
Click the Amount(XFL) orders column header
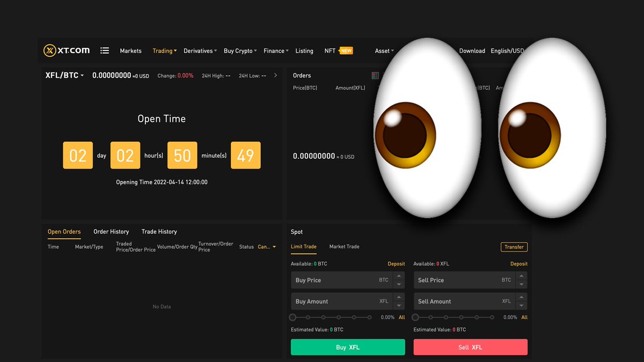point(350,88)
